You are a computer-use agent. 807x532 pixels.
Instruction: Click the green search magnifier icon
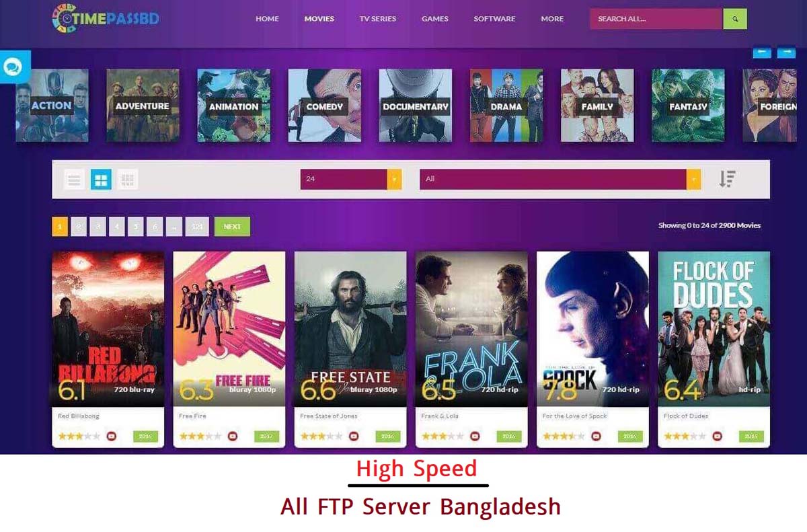click(735, 19)
